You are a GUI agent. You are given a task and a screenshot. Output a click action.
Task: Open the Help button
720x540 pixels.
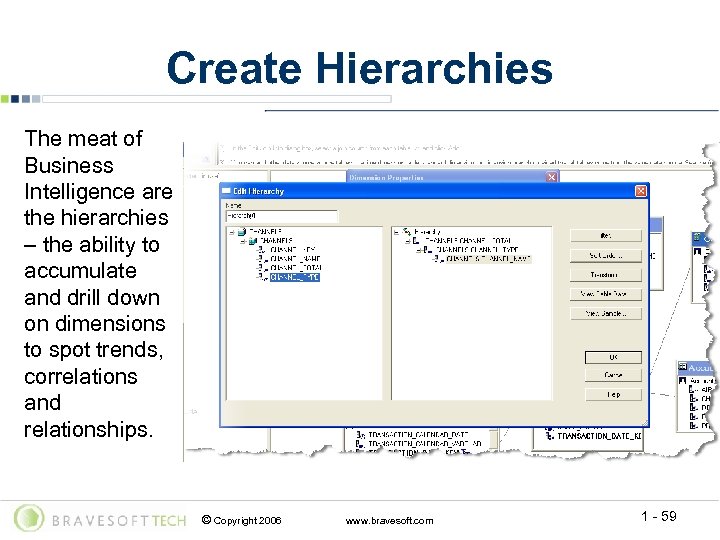(613, 394)
